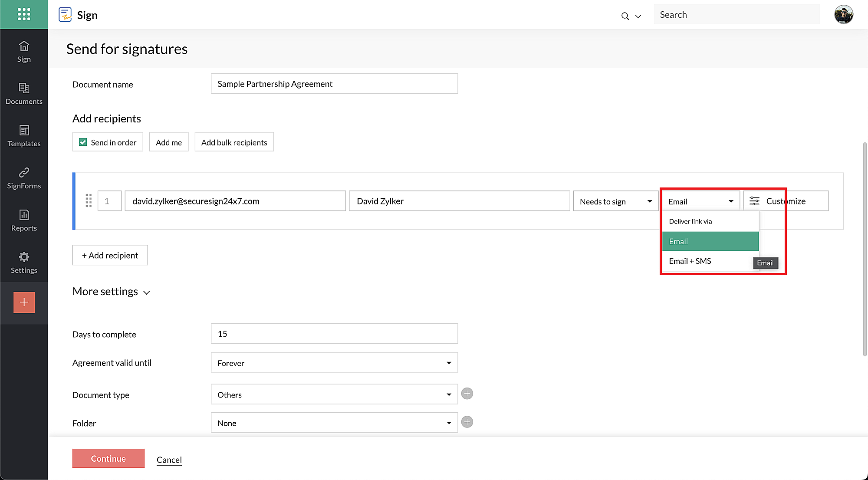
Task: Open SignForms link icon in sidebar
Action: [x=24, y=178]
